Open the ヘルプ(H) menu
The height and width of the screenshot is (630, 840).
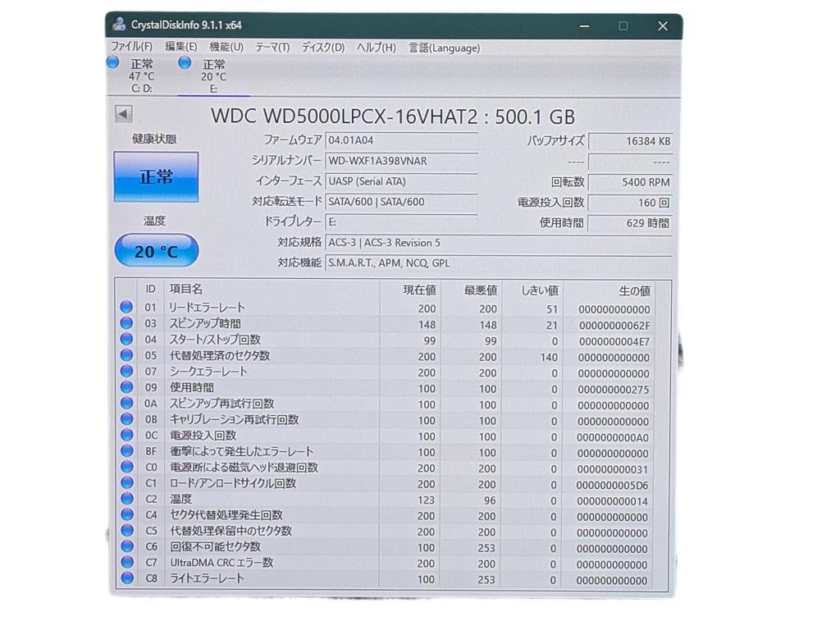click(376, 47)
